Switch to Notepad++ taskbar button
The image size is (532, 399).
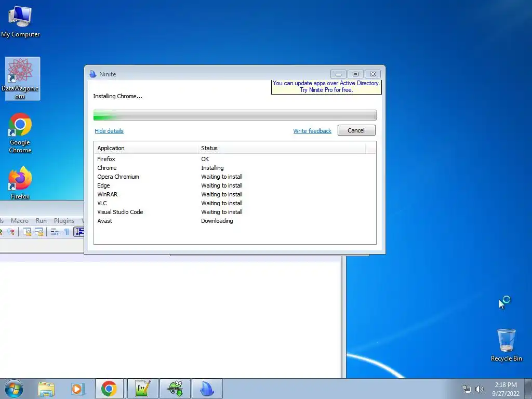tap(142, 389)
